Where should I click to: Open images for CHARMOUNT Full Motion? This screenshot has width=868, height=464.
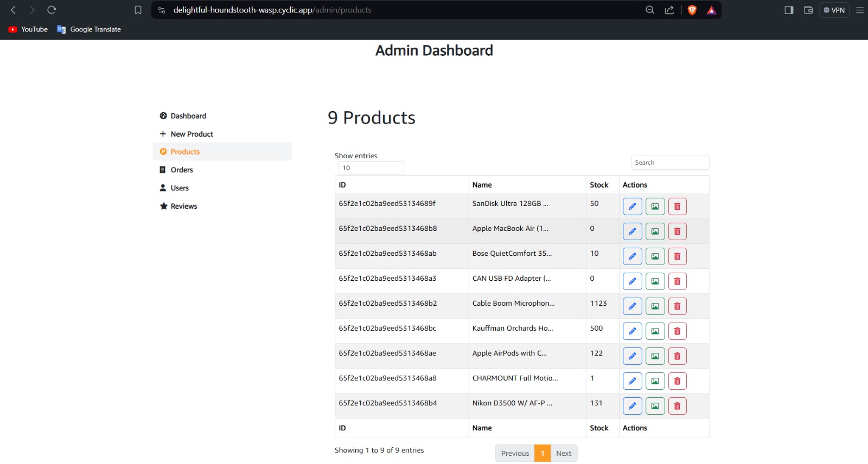click(655, 381)
